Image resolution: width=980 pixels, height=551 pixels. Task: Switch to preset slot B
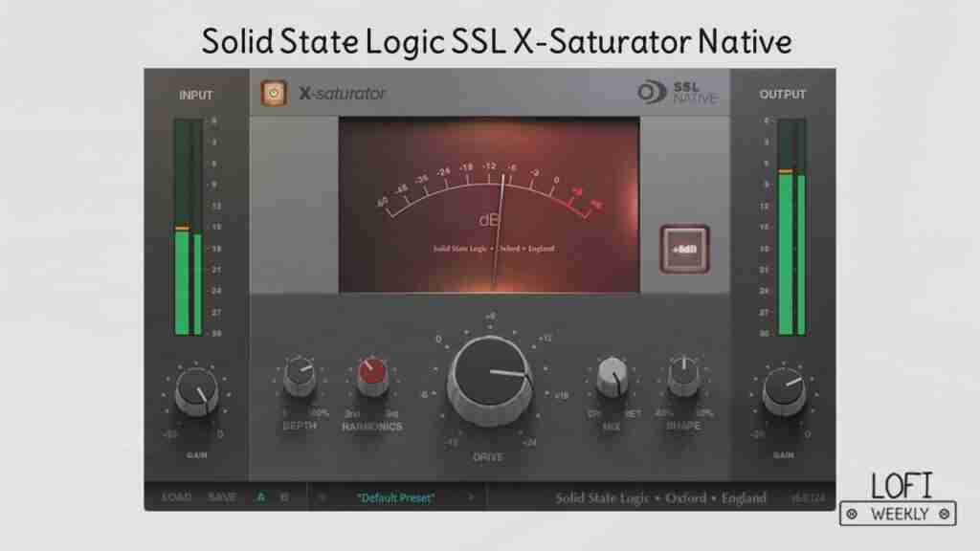(x=283, y=497)
